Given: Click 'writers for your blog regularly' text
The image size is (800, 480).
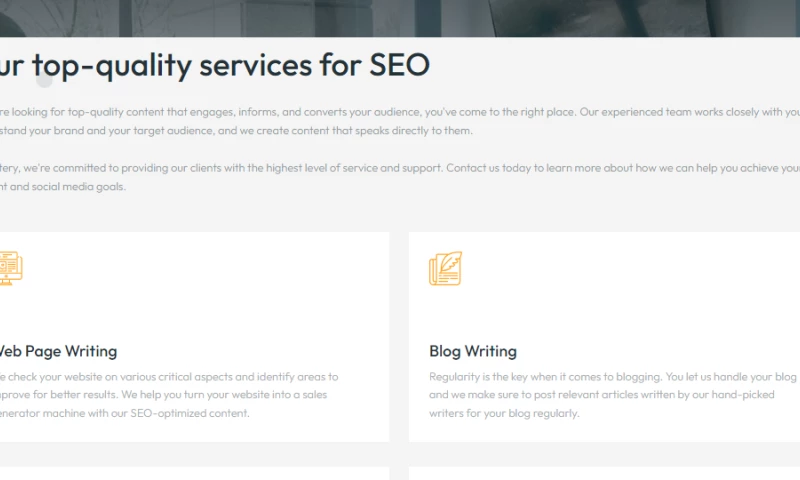Looking at the screenshot, I should (x=504, y=413).
